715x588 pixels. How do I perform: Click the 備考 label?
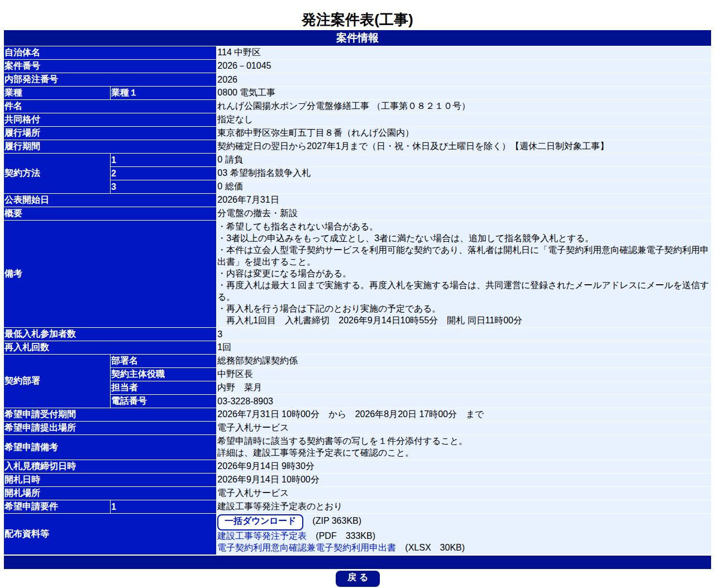13,274
